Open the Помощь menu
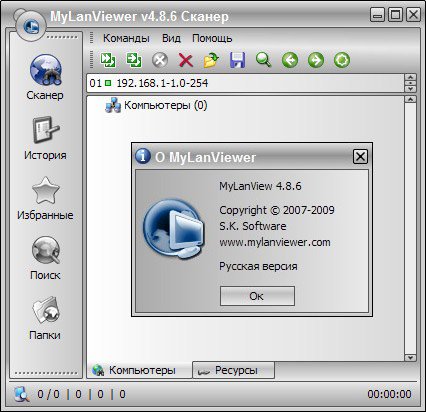Viewport: 426px width, 412px height. click(x=212, y=38)
